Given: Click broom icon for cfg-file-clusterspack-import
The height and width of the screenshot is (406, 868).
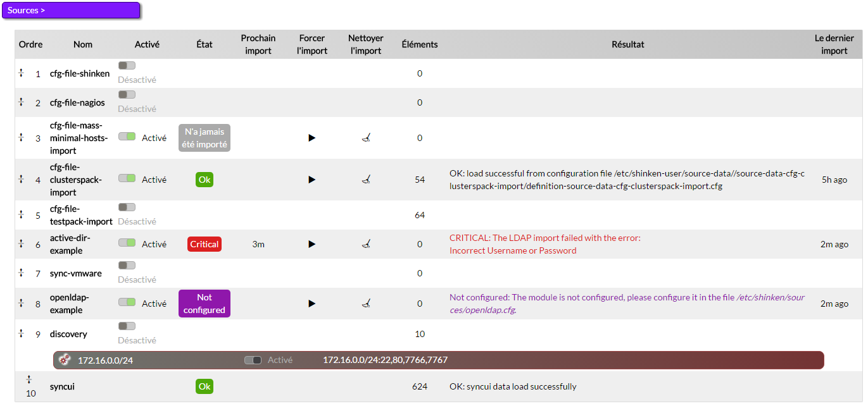Looking at the screenshot, I should pos(366,180).
